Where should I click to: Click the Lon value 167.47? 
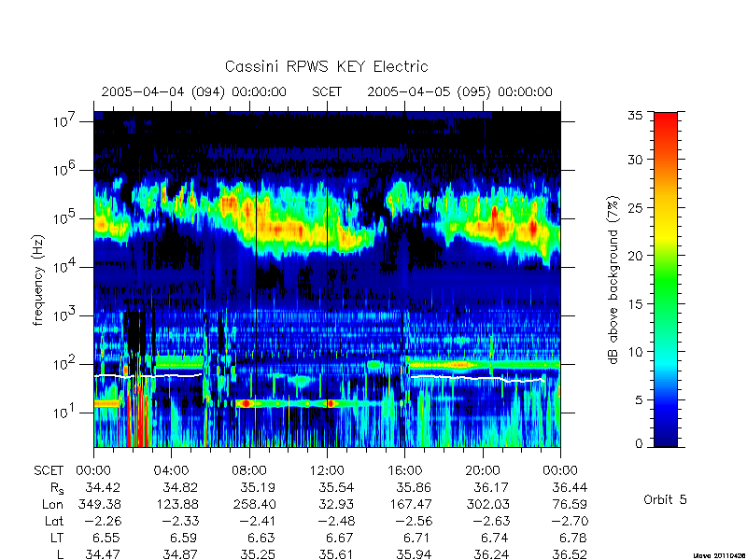(411, 504)
